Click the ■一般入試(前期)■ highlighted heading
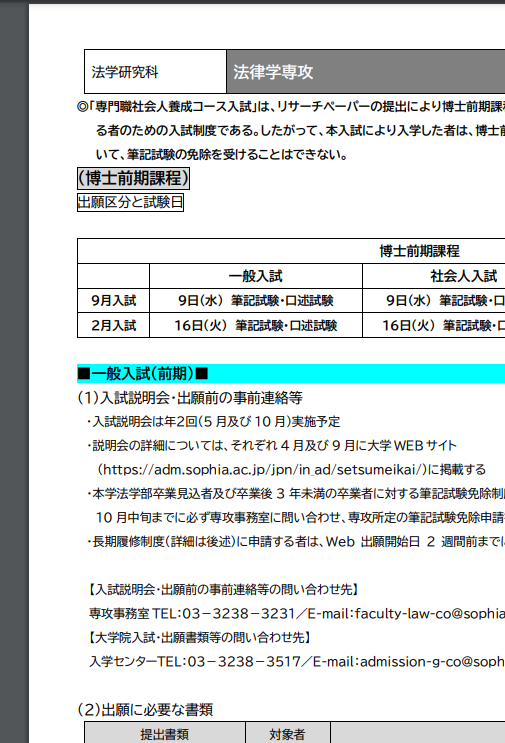Image resolution: width=505 pixels, height=743 pixels. [291, 373]
